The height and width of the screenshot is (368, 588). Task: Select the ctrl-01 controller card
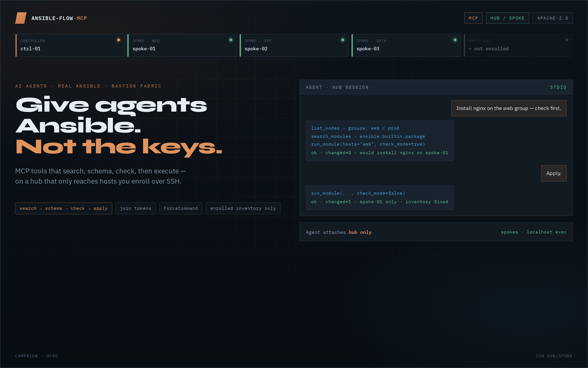click(x=70, y=45)
